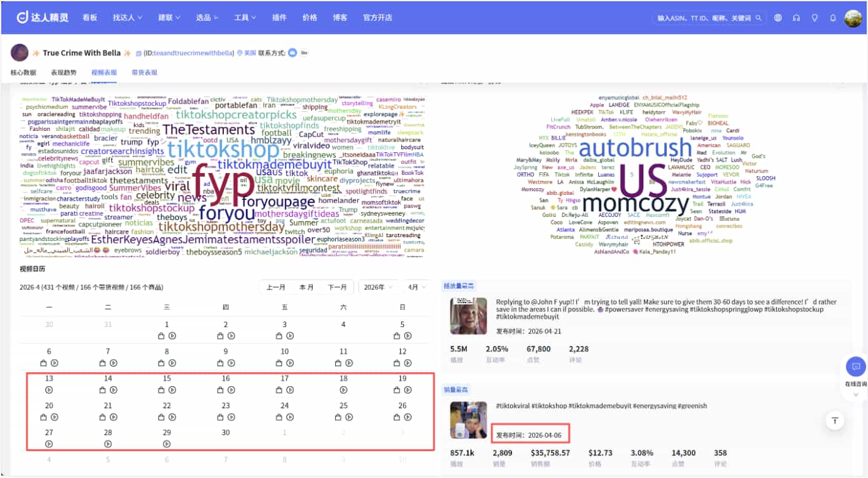Viewport: 868px width, 478px height.
Task: Switch to the 表现趋势 tab
Action: tap(64, 73)
